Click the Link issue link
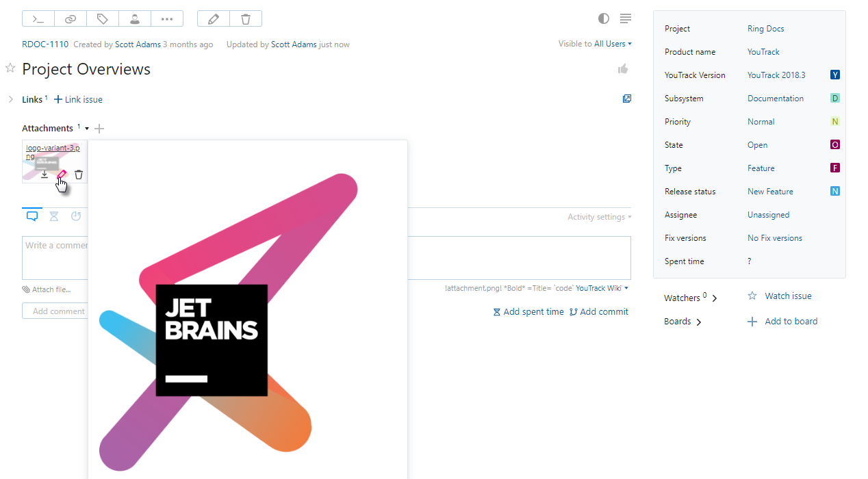Image resolution: width=868 pixels, height=479 pixels. point(78,99)
